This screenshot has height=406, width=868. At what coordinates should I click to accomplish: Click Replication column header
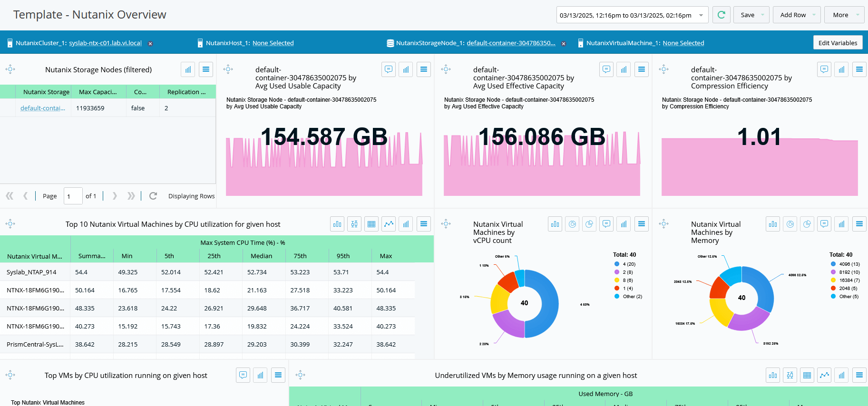tap(187, 92)
